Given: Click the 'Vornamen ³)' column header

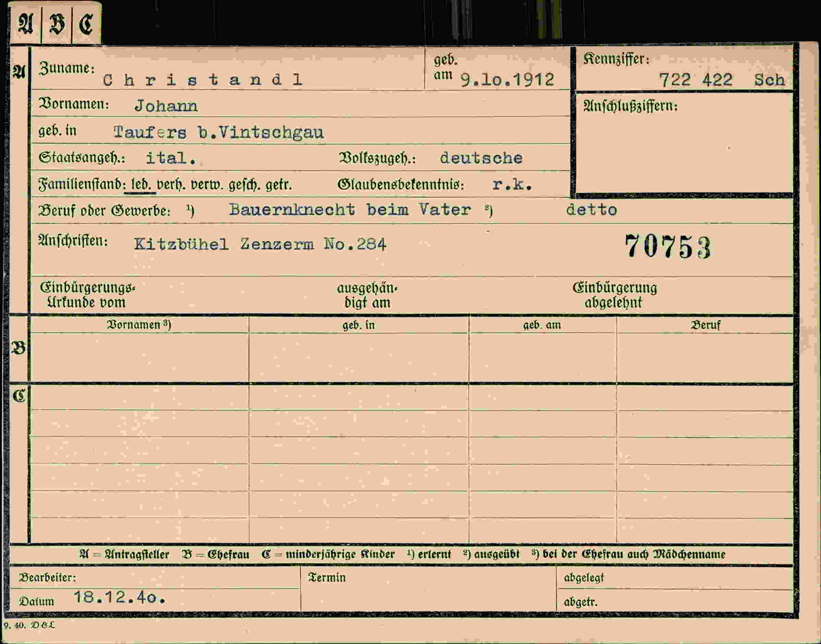Looking at the screenshot, I should (x=139, y=325).
